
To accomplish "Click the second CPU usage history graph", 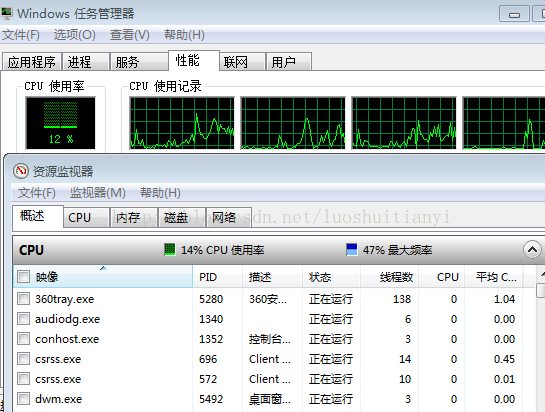I will coord(293,123).
